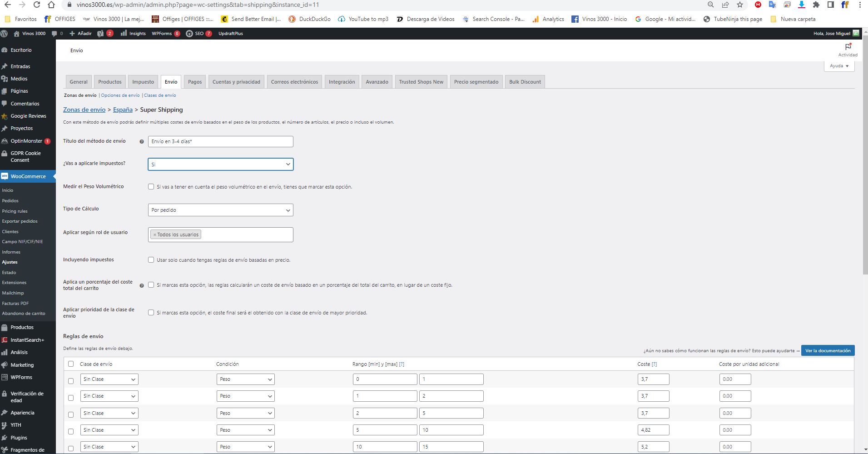Switch to the General settings tab
868x454 pixels.
click(x=79, y=82)
